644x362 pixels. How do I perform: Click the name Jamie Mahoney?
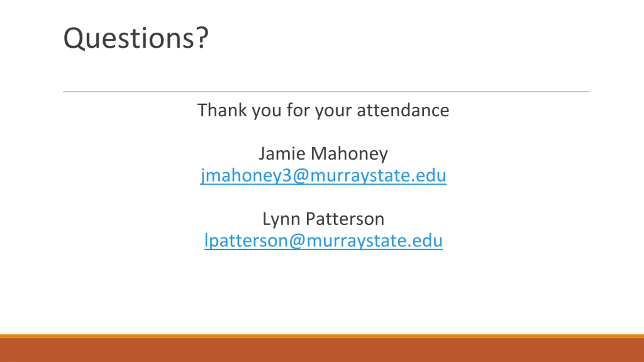pos(323,153)
